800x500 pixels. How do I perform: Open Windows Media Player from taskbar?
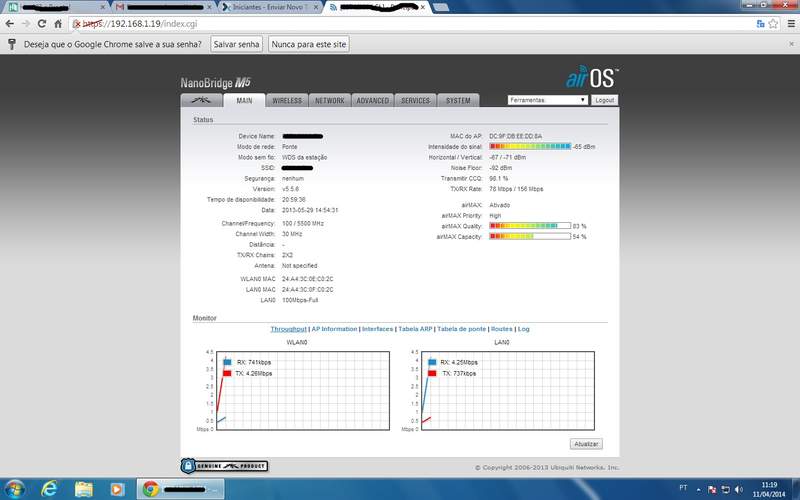(x=117, y=489)
